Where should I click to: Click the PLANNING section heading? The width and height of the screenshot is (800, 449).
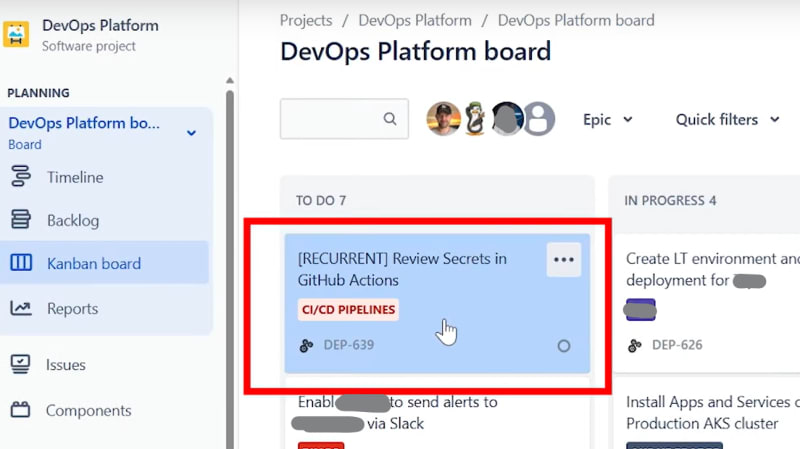coord(38,93)
